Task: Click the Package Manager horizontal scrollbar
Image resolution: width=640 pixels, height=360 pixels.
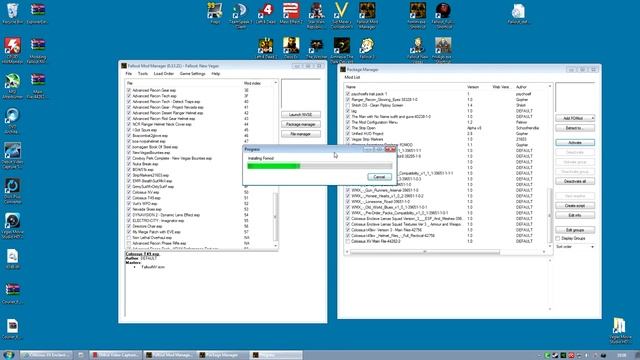Action: (424, 252)
